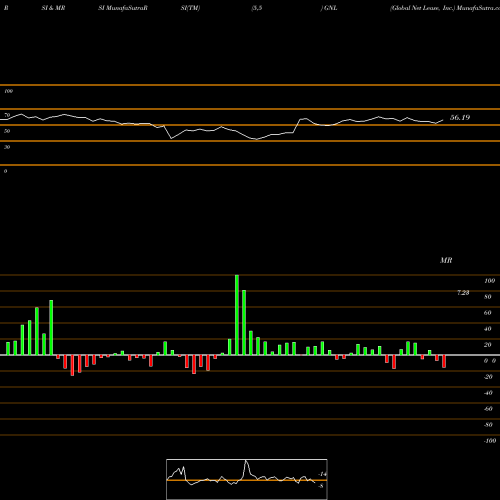Click the last red bar at right of histogram
This screenshot has width=500, height=500.
pyautogui.click(x=444, y=361)
